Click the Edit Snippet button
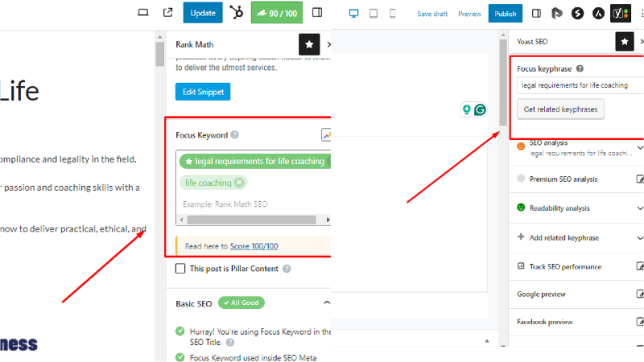 pyautogui.click(x=203, y=92)
